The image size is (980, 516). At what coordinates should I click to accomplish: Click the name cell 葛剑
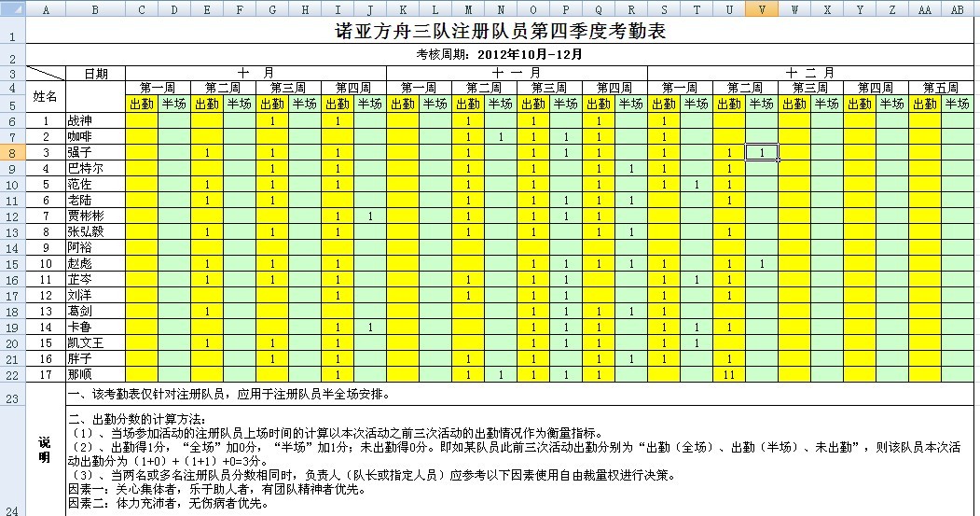click(96, 312)
